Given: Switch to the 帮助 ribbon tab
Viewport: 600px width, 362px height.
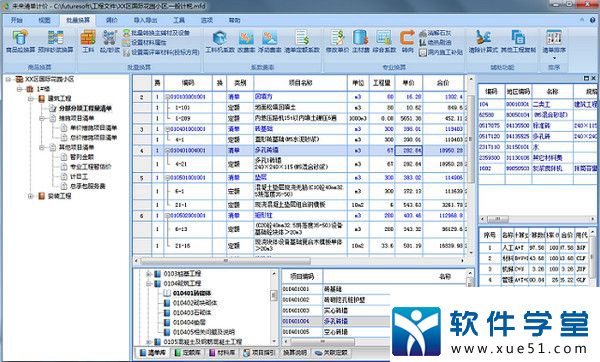Looking at the screenshot, I should pyautogui.click(x=235, y=20).
